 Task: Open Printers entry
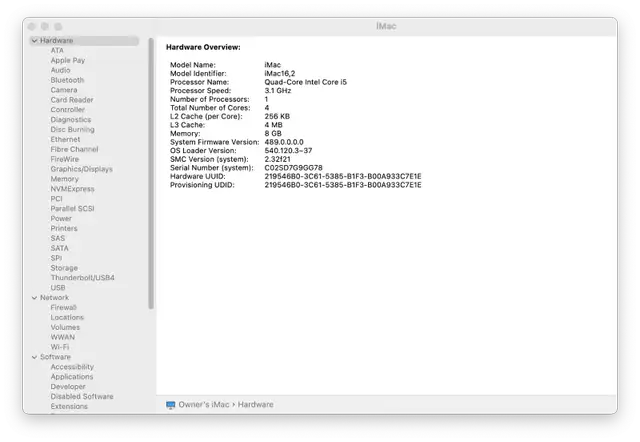coord(64,229)
